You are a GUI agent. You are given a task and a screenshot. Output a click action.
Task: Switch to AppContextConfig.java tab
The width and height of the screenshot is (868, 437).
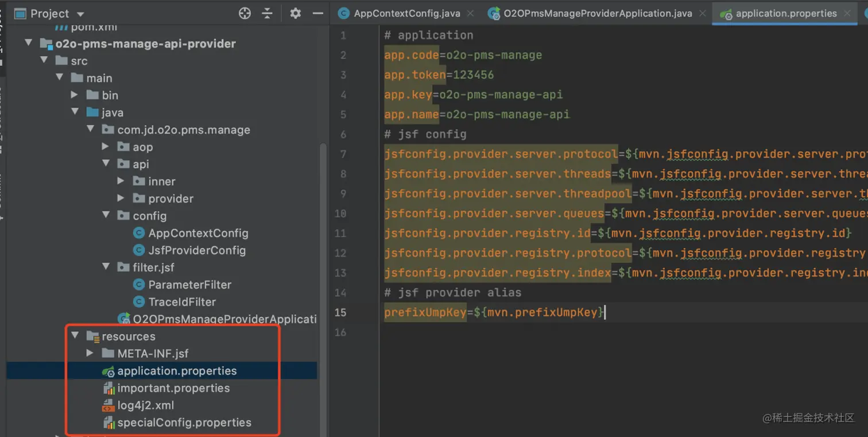(406, 13)
